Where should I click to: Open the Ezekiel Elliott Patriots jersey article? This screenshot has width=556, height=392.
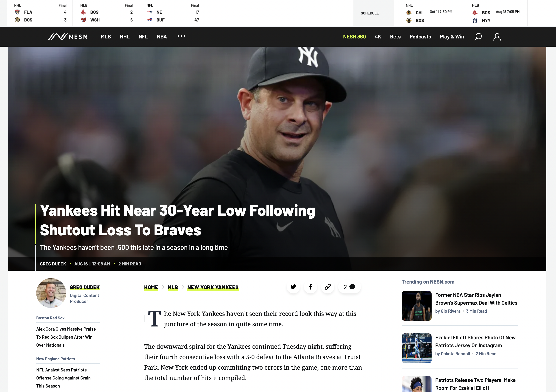pos(475,341)
